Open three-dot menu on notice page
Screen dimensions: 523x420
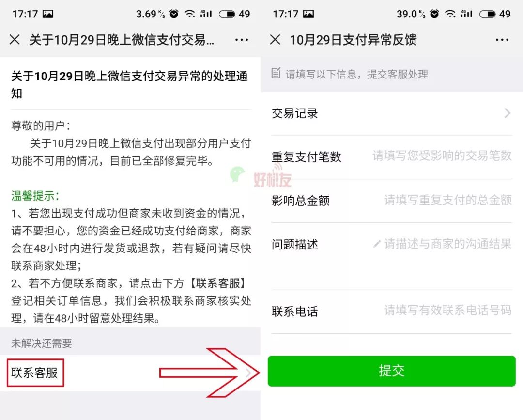[241, 40]
